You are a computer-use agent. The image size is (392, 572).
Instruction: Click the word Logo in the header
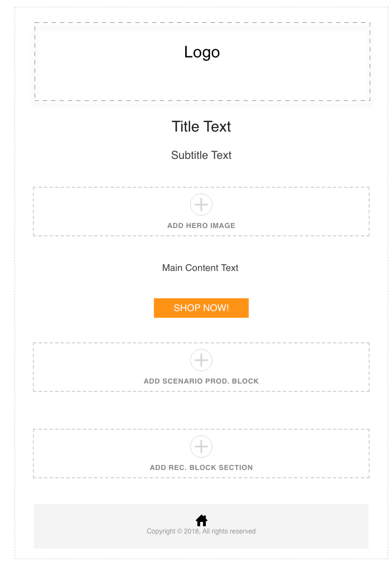[202, 52]
